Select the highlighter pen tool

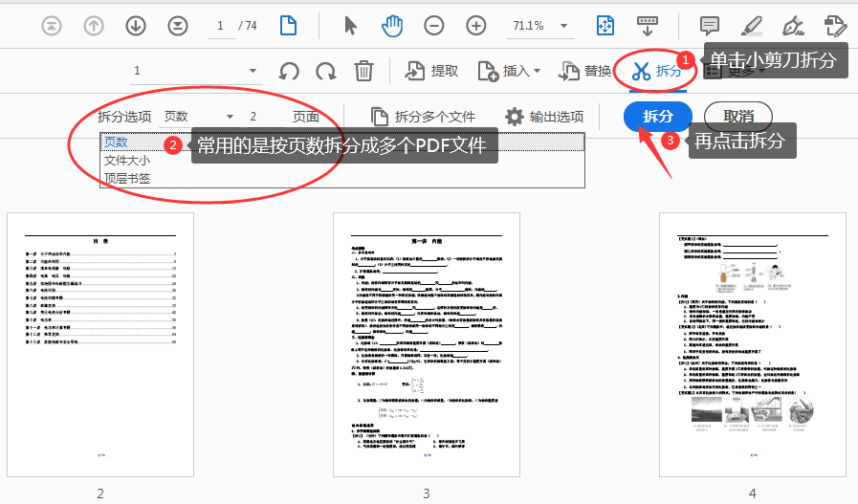point(751,26)
